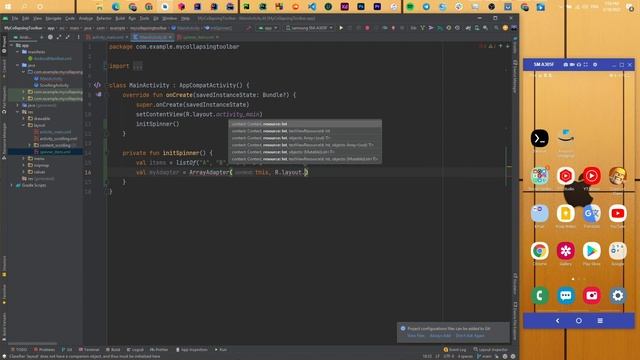
Task: Open the samsung SM-A305F device dropdown
Action: [x=309, y=28]
